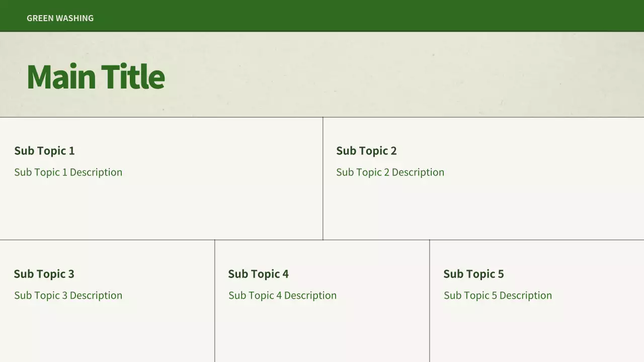Click the dark green header bar's empty area
Image resolution: width=644 pixels, height=362 pixels.
click(352, 16)
